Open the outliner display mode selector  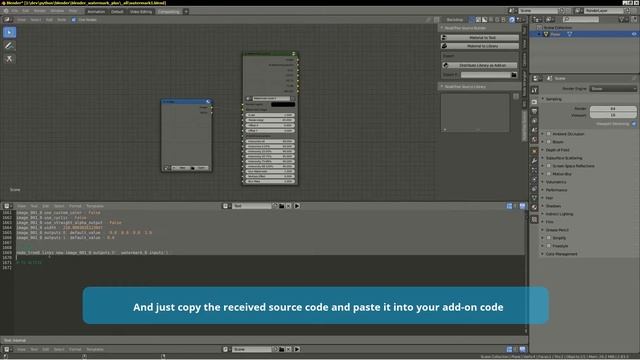point(550,20)
